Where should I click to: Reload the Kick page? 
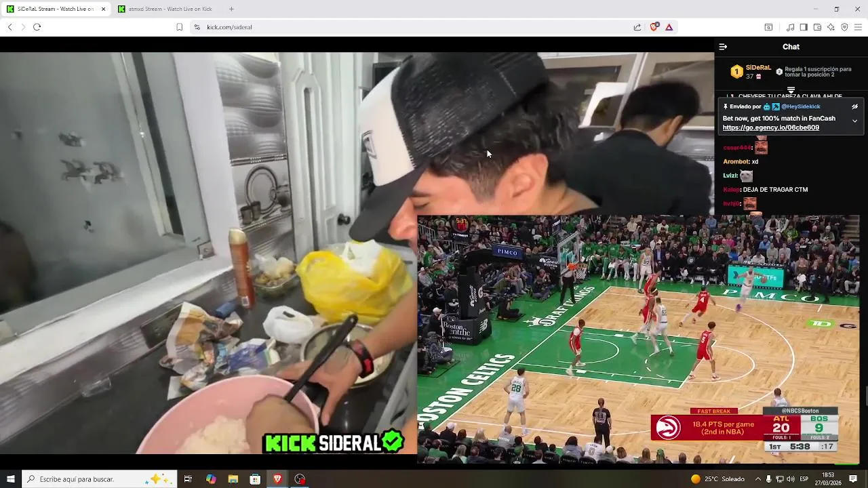[37, 27]
